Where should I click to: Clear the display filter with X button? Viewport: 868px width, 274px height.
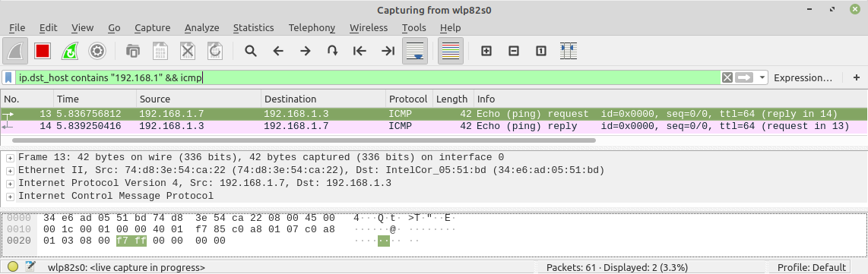pos(727,78)
